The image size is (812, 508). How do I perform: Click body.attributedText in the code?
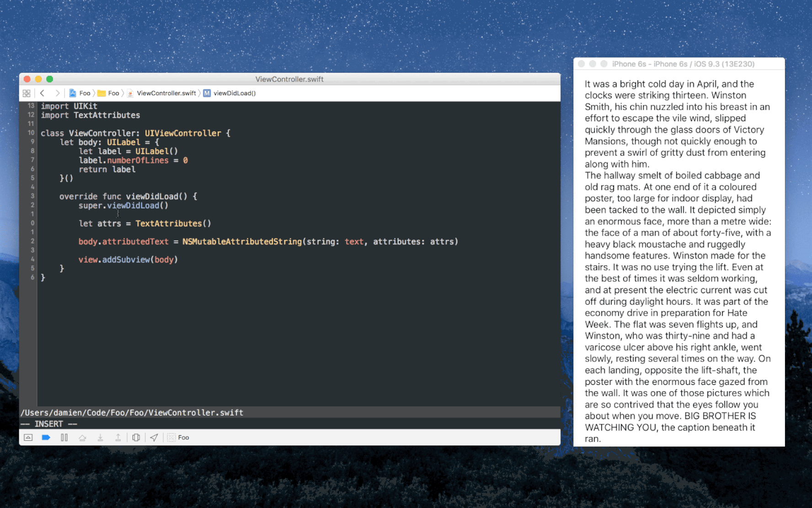[123, 242]
